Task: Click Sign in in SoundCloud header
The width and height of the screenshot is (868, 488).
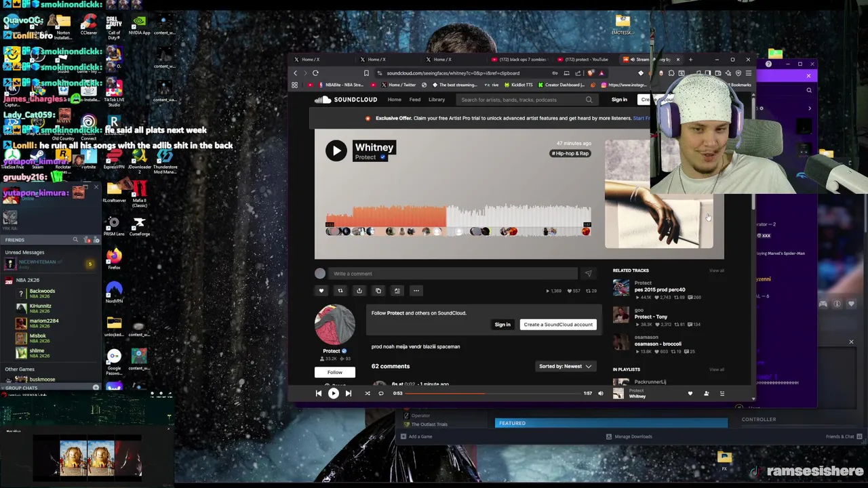Action: 619,100
